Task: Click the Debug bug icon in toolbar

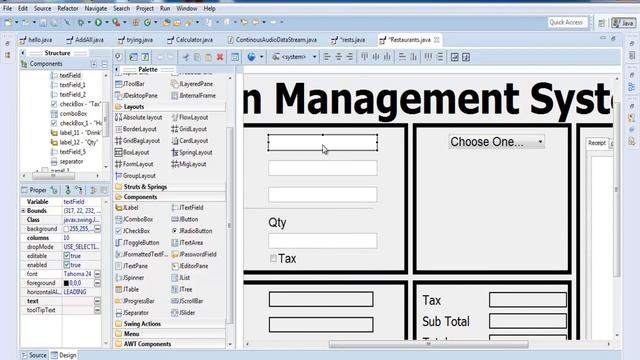Action: tap(81, 22)
